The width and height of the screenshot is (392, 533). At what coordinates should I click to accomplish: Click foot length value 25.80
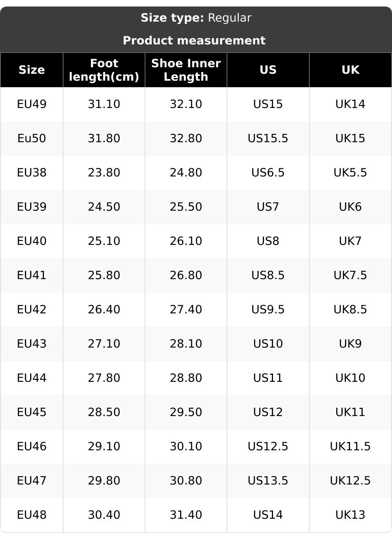[x=104, y=275]
